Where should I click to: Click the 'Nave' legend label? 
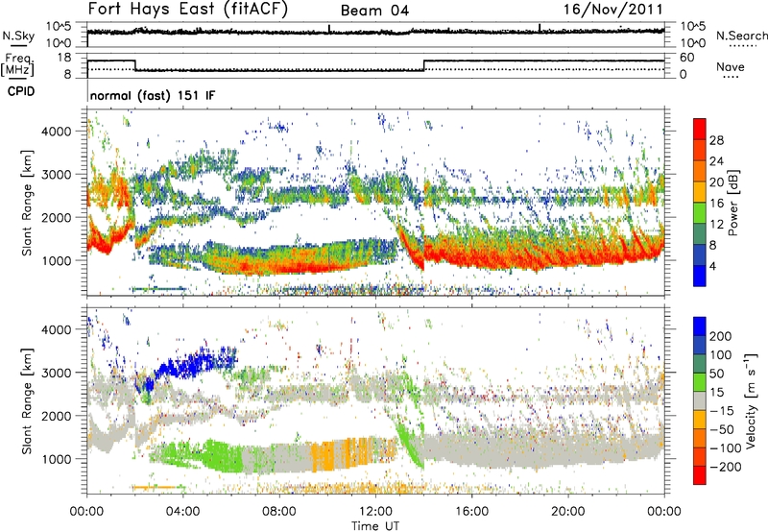(x=731, y=66)
